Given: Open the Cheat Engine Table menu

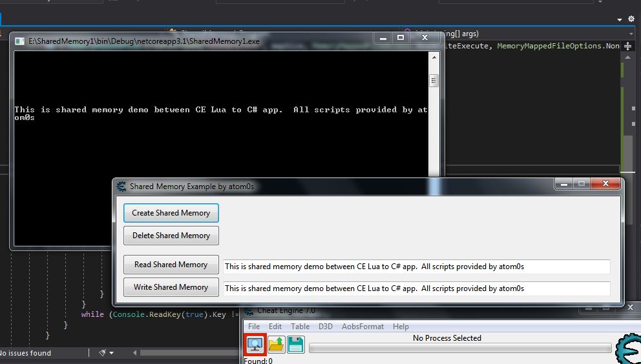Looking at the screenshot, I should click(x=300, y=327).
